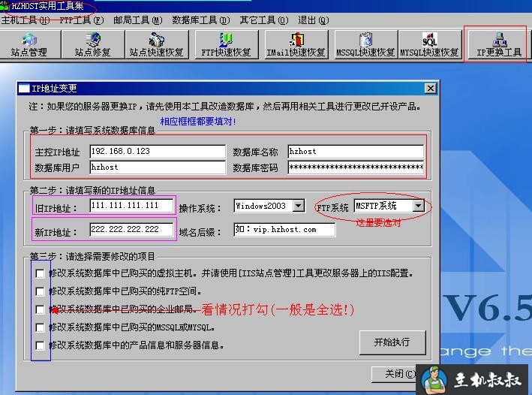The width and height of the screenshot is (532, 395).
Task: Focus the 主控IP地址 input field
Action: tap(158, 152)
